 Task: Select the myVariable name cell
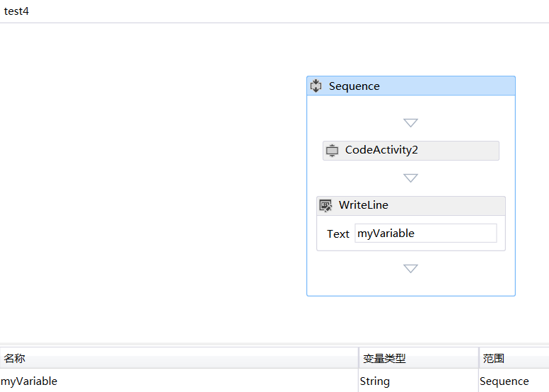[x=179, y=381]
